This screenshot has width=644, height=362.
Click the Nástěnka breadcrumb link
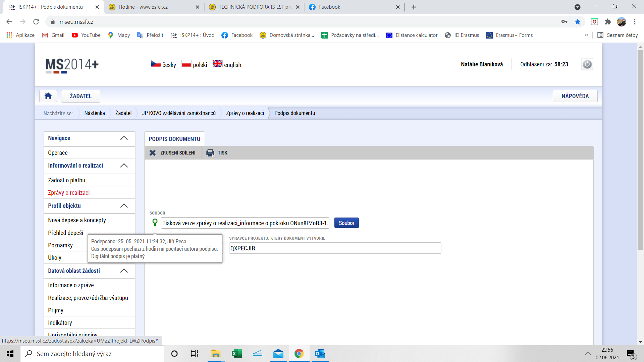(95, 113)
